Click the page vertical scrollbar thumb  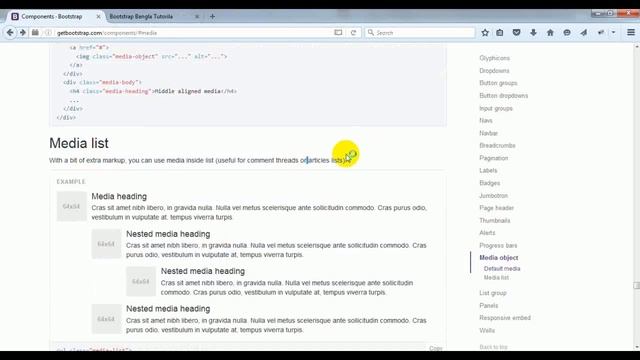pyautogui.click(x=636, y=285)
